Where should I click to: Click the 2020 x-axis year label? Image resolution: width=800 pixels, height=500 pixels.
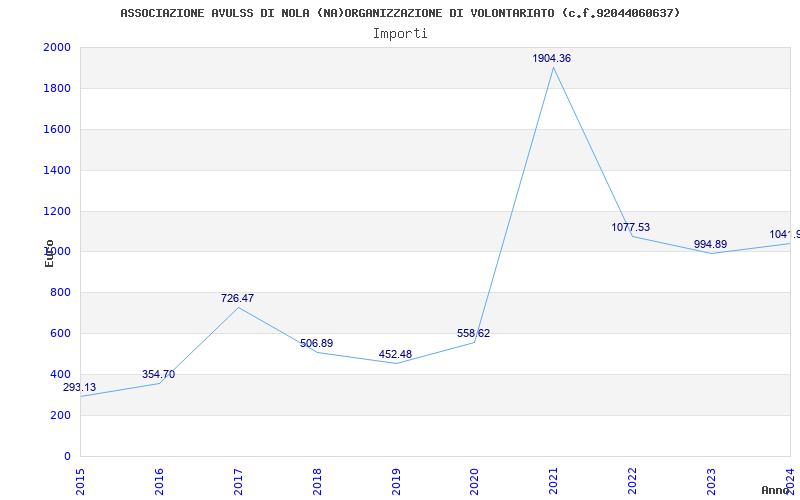(x=474, y=482)
